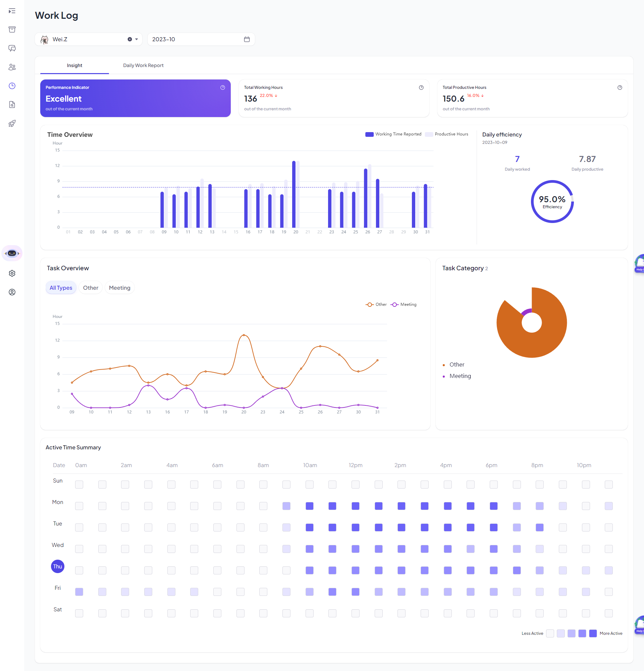Image resolution: width=644 pixels, height=671 pixels.
Task: Open the lower Help floating widget
Action: (639, 625)
